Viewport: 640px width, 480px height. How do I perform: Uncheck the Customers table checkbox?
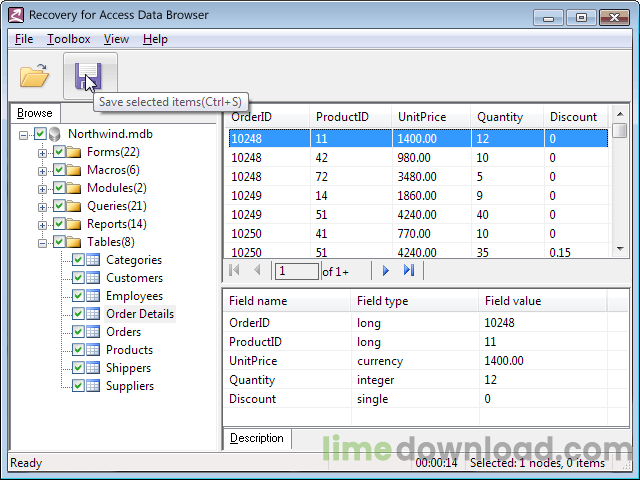click(78, 278)
